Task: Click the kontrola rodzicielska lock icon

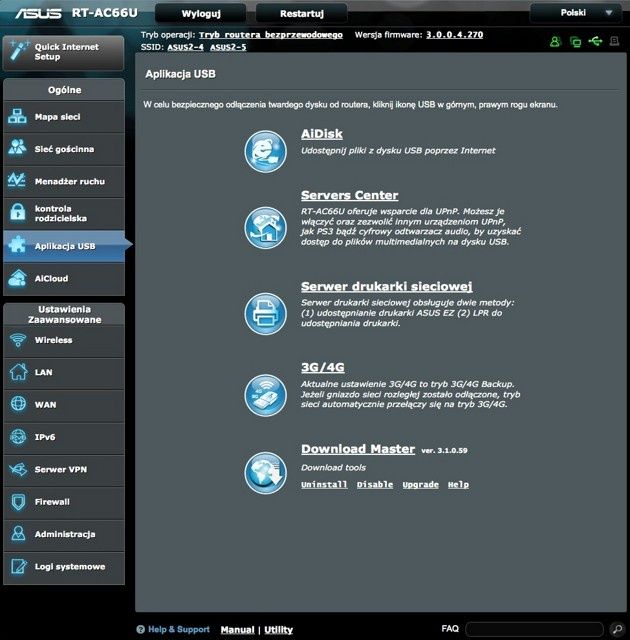Action: pos(18,212)
